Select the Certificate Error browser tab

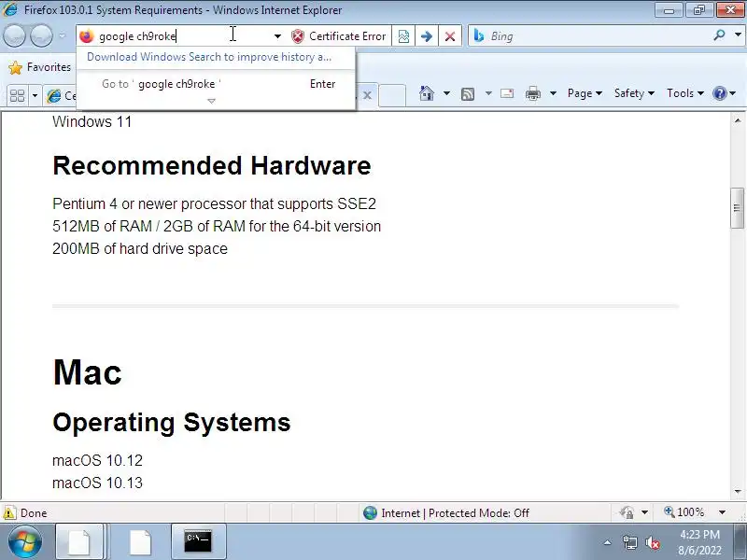61,96
